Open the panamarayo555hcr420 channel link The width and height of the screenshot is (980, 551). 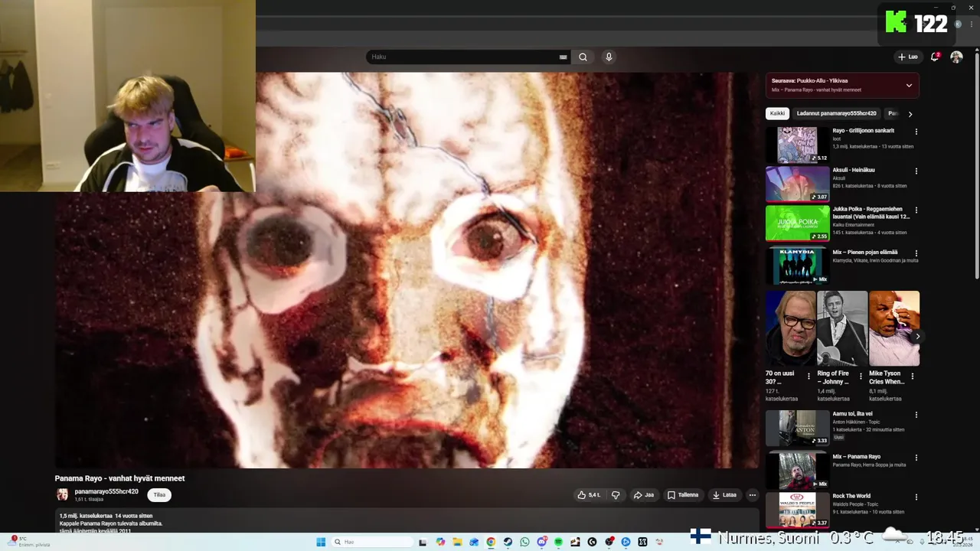point(106,491)
